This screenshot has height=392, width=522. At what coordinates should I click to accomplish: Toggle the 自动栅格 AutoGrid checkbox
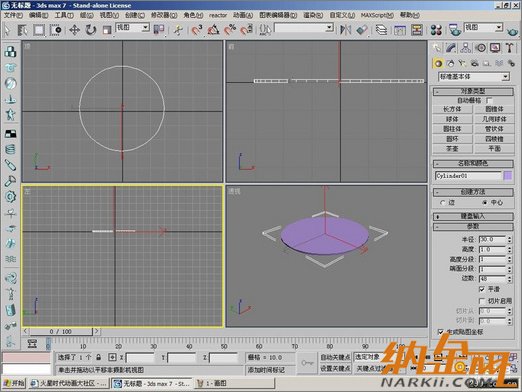pos(489,100)
